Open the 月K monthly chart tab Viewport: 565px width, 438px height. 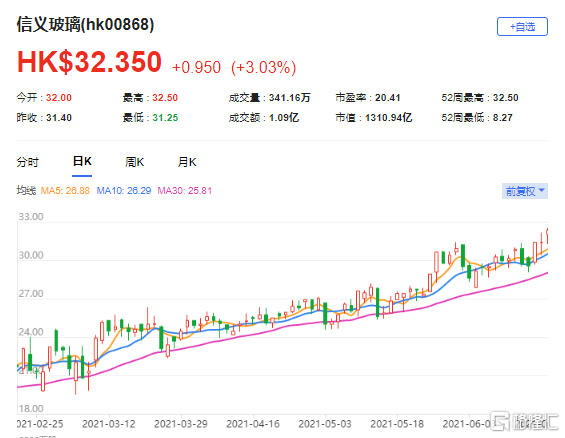187,162
